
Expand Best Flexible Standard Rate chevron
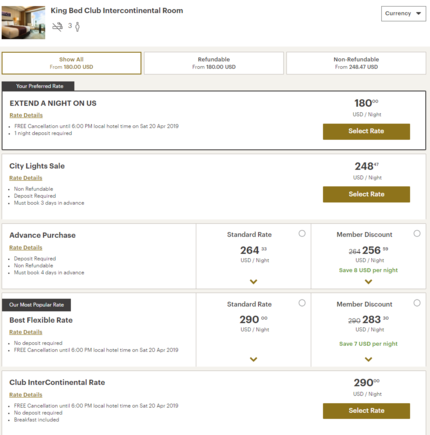coord(254,359)
